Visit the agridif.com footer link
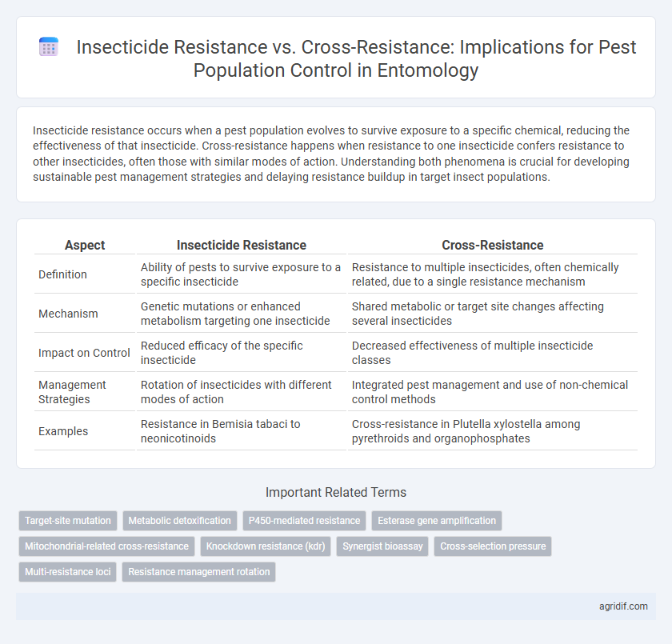The image size is (672, 644). pos(623,606)
